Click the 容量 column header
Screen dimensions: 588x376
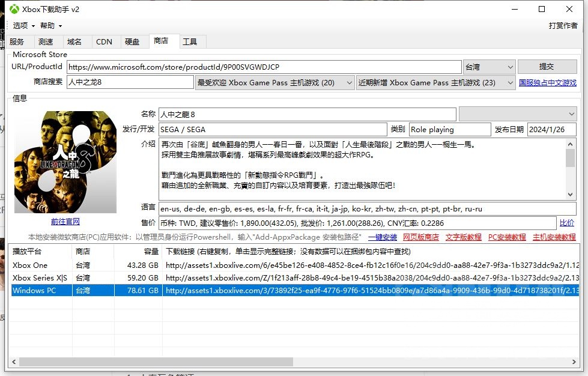[138, 251]
